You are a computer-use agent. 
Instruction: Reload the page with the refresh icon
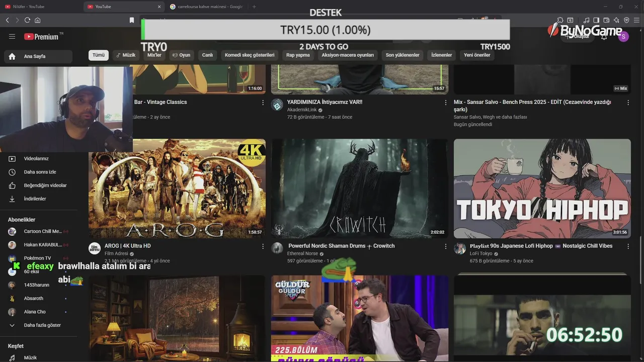click(x=27, y=20)
